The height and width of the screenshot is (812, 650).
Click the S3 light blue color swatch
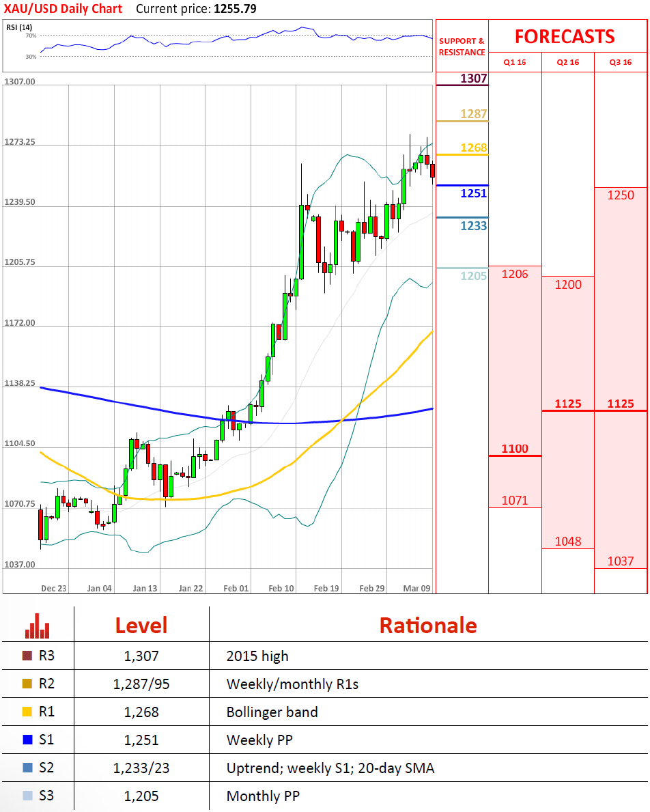tap(27, 796)
